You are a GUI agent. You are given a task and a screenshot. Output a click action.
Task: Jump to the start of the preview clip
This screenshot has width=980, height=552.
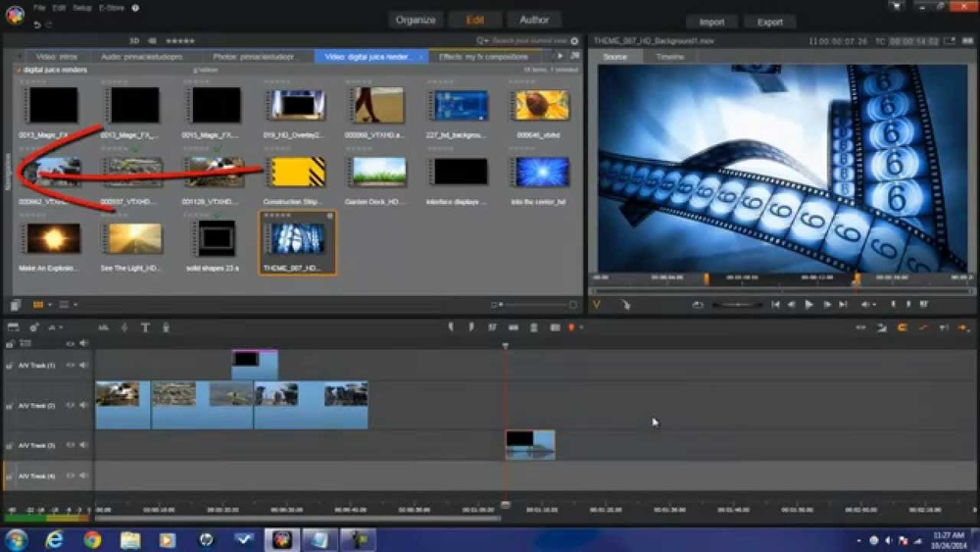click(775, 305)
